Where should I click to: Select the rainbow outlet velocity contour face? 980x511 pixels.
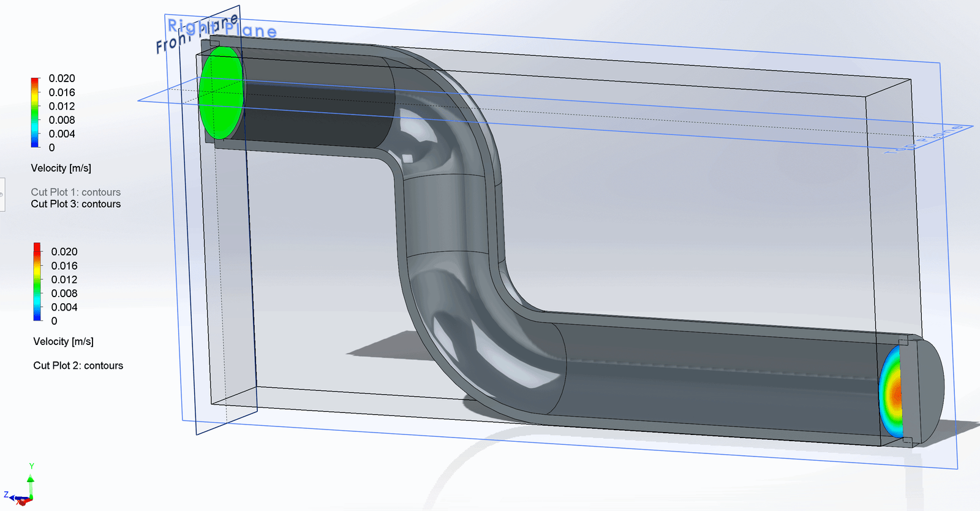891,391
